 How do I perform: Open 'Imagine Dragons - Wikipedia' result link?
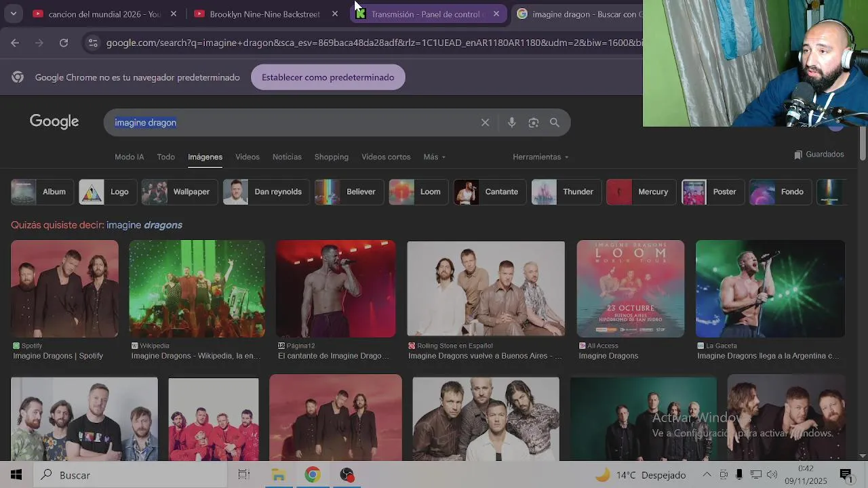(196, 356)
